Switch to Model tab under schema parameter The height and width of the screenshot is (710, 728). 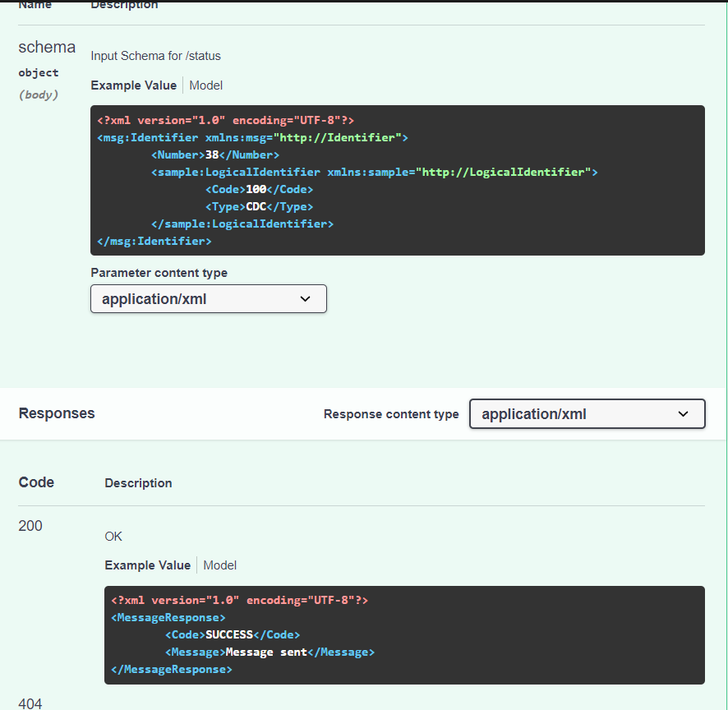pos(205,85)
